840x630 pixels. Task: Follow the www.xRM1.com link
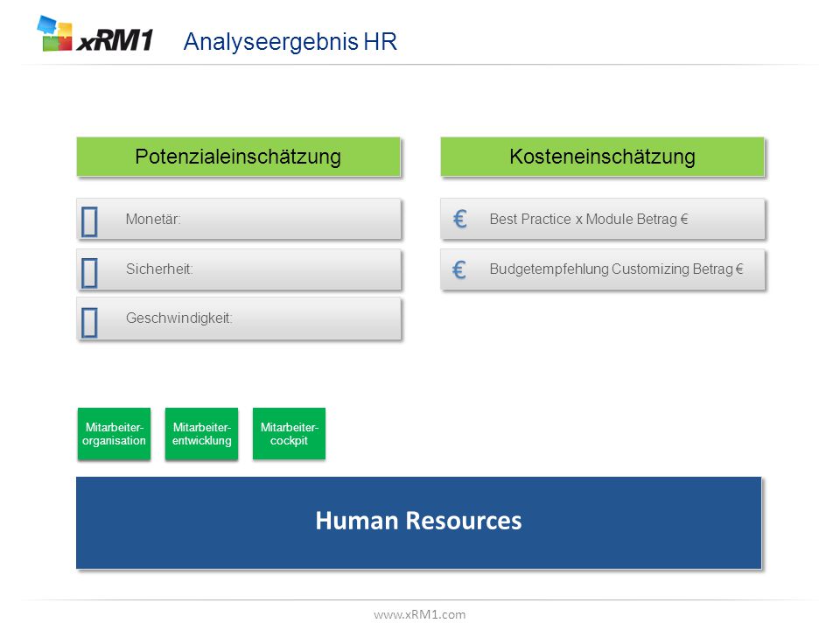(x=419, y=614)
